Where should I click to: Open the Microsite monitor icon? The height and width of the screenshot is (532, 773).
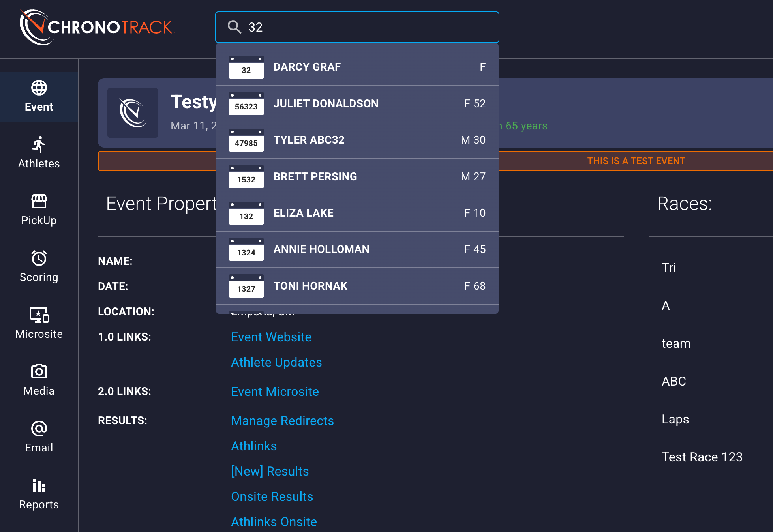[39, 315]
